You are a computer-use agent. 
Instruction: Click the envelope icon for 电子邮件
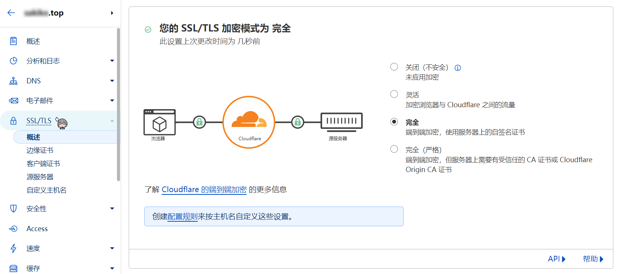click(x=13, y=100)
